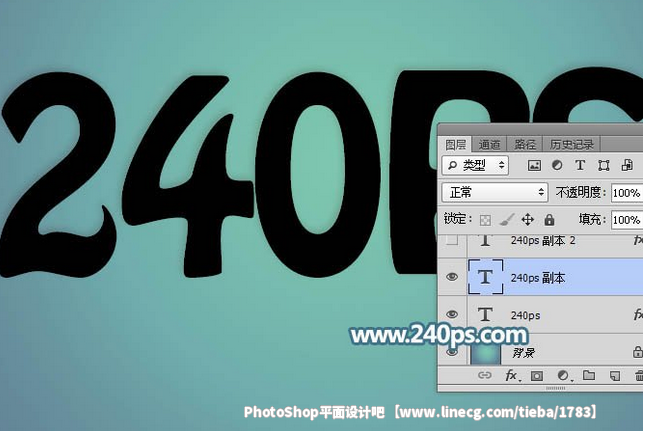This screenshot has width=652, height=431.
Task: Show the hidden 240ps 副本 2 layer
Action: click(452, 240)
